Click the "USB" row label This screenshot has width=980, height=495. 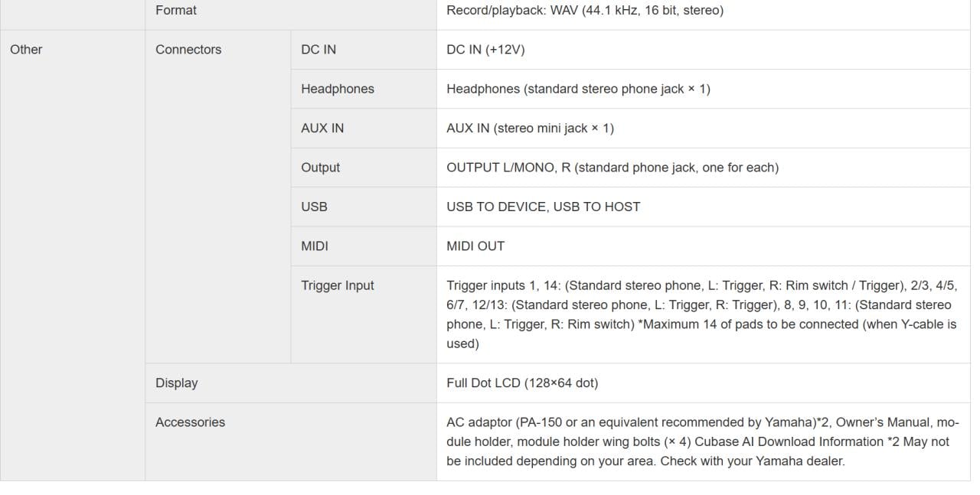coord(314,207)
